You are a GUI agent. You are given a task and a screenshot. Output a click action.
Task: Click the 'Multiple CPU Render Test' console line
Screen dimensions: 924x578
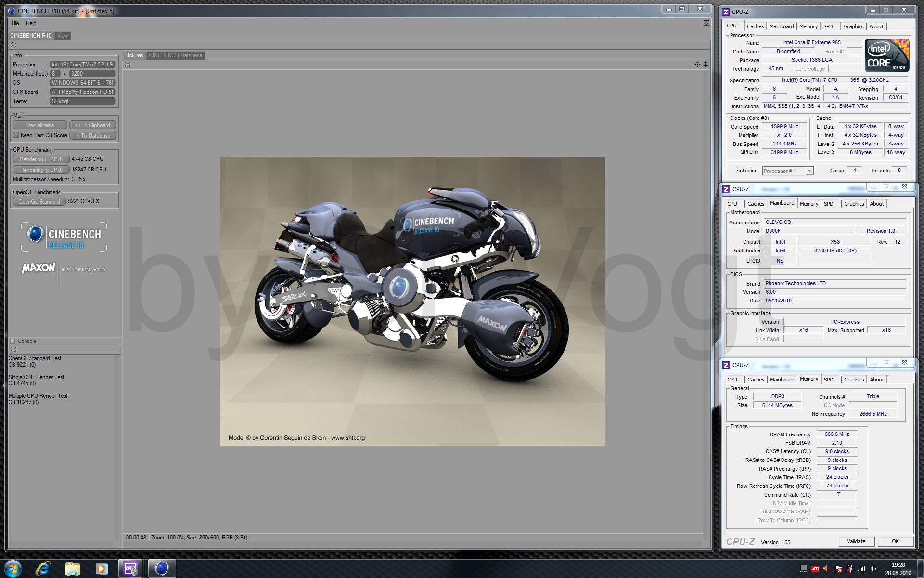point(38,396)
